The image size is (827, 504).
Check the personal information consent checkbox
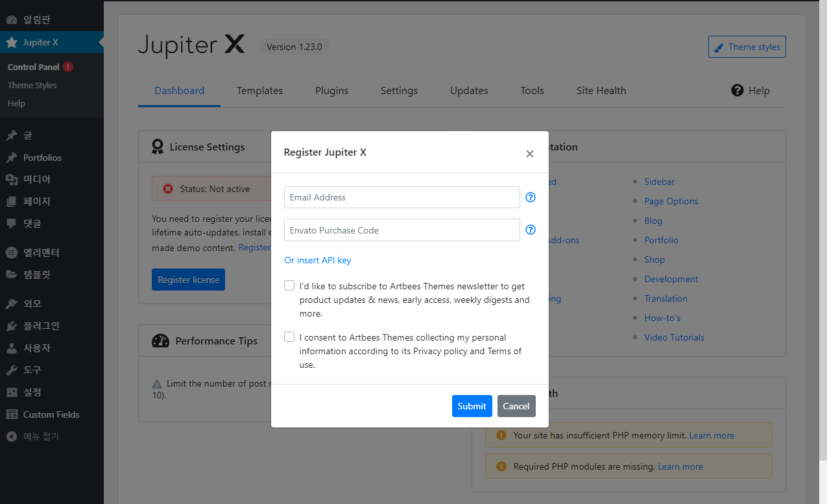tap(289, 337)
